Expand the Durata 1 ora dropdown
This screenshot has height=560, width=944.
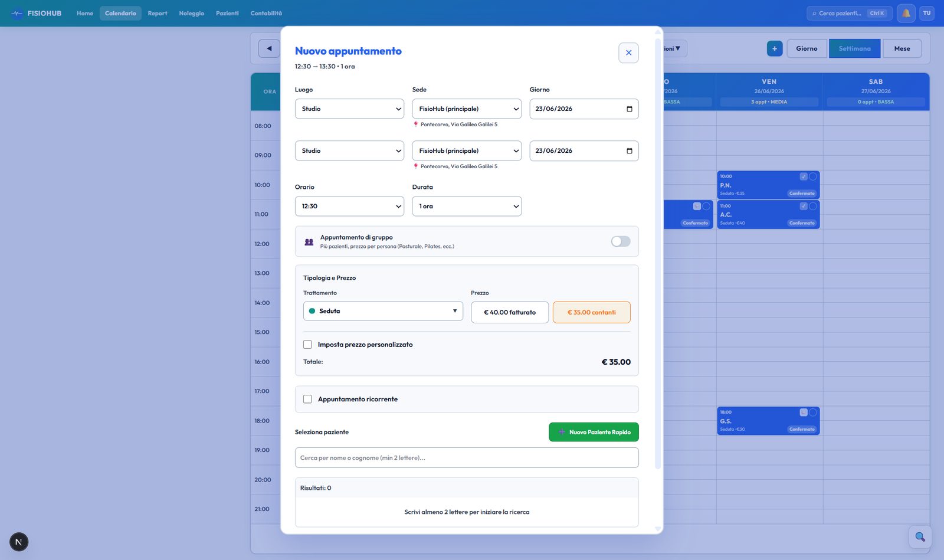click(x=467, y=206)
